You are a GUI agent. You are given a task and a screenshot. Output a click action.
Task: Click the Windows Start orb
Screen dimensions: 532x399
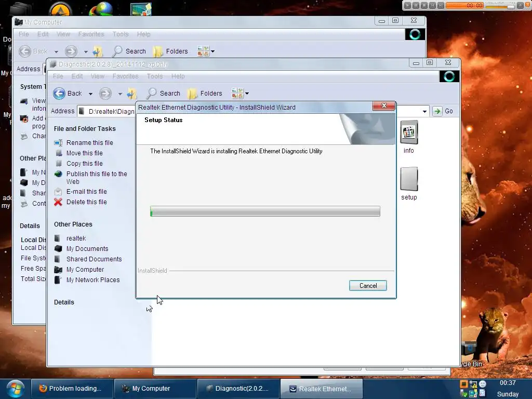click(x=15, y=389)
